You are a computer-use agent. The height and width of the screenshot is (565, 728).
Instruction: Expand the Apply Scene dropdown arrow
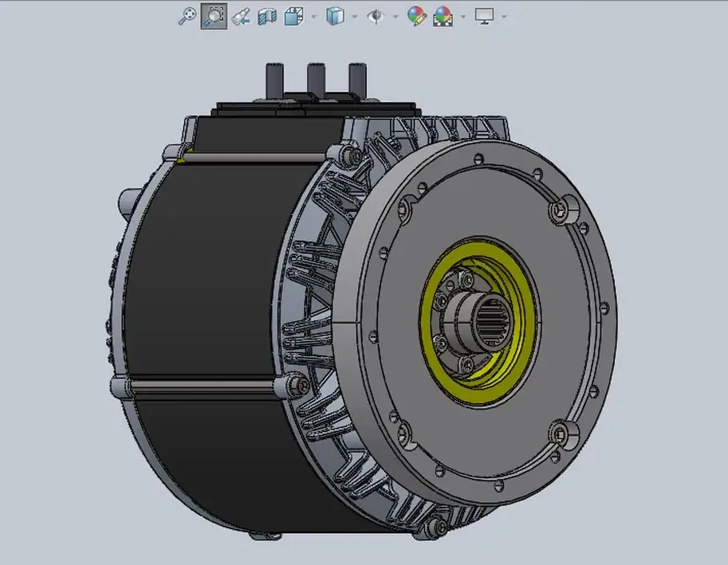click(463, 17)
